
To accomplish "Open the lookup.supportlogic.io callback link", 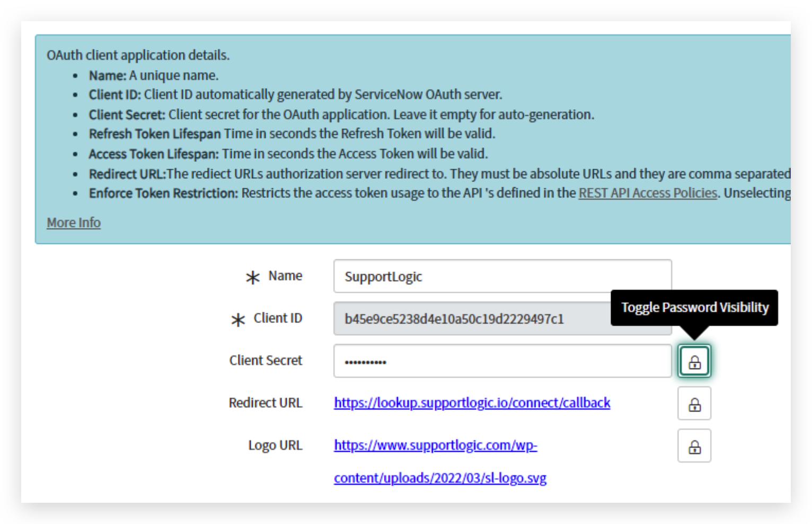I will 472,403.
